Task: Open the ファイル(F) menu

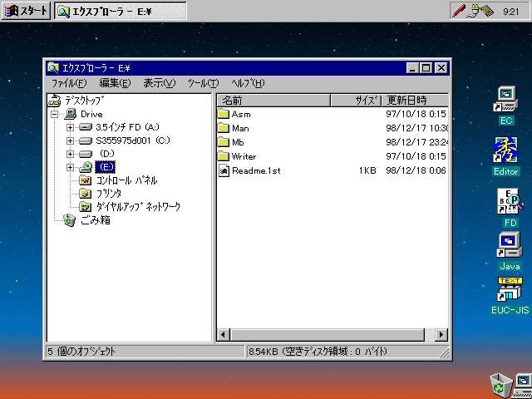Action: 69,83
